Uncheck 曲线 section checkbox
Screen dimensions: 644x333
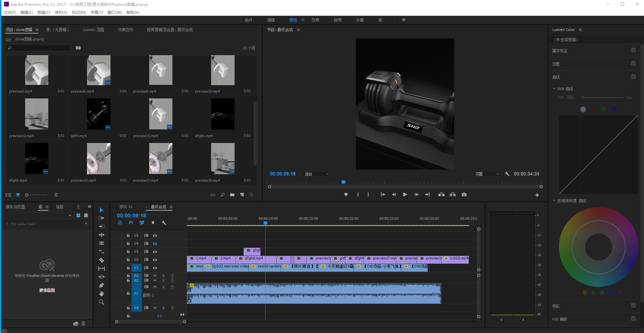point(633,77)
